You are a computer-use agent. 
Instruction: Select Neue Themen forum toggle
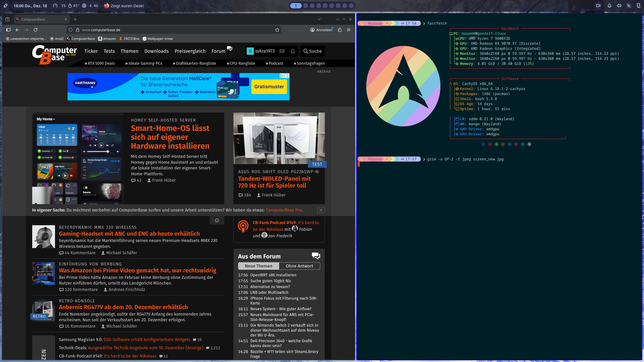(258, 266)
